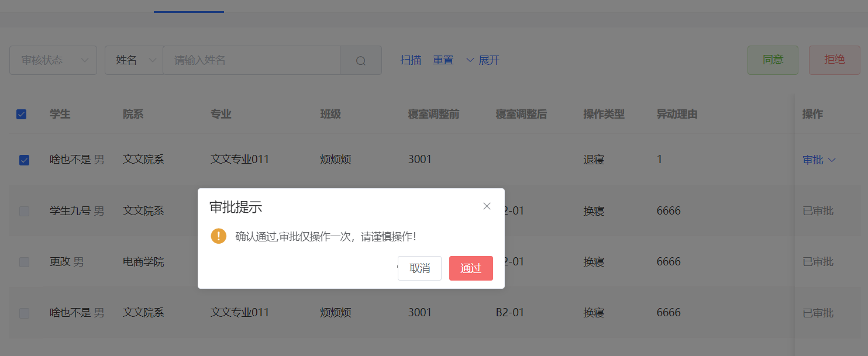
Task: Open the 审核状态 status dropdown
Action: point(53,60)
